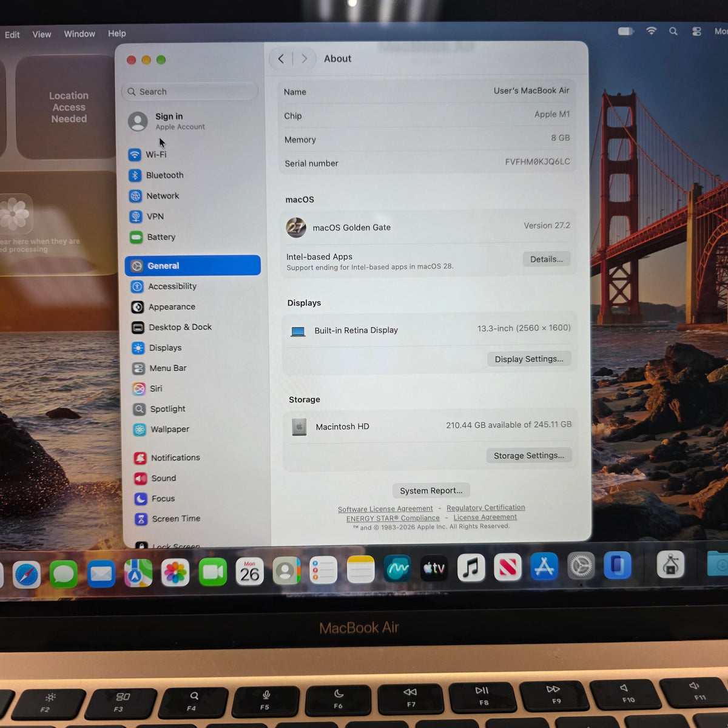Open FaceTime from the Dock
728x728 pixels.
pos(212,571)
